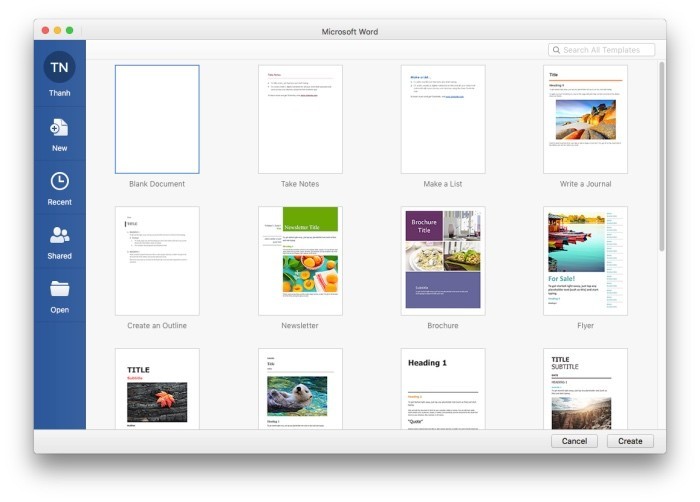700x502 pixels.
Task: Select the Blank Document template
Action: (157, 119)
